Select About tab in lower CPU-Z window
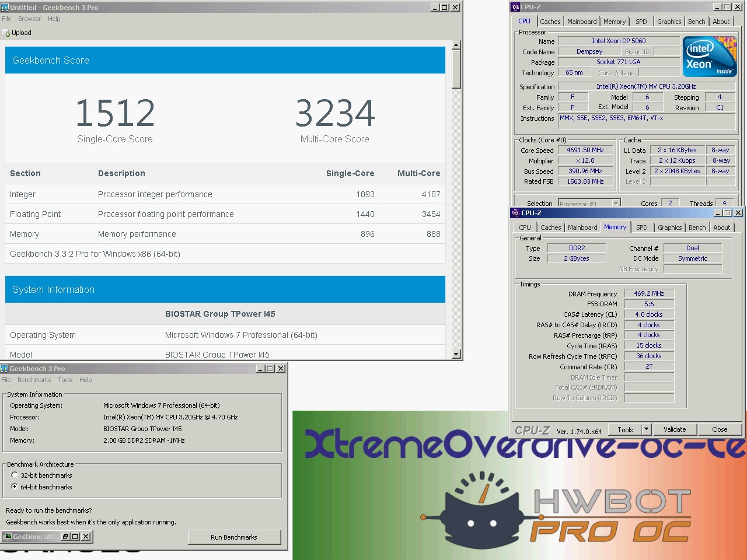Viewport: 747px width, 560px height. click(x=721, y=228)
